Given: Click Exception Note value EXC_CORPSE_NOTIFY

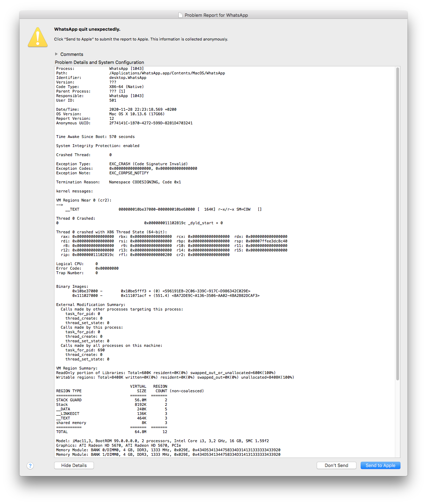Looking at the screenshot, I should click(129, 173).
